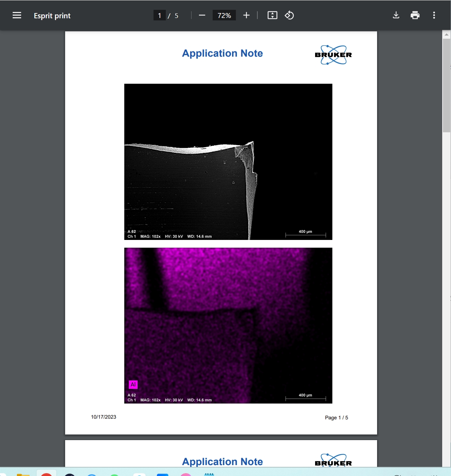Viewport: 451px width, 476px height.
Task: Click the Al element label swatch
Action: (133, 385)
